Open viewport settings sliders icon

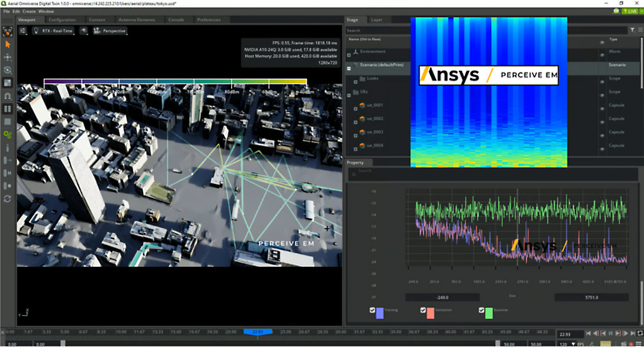(23, 31)
